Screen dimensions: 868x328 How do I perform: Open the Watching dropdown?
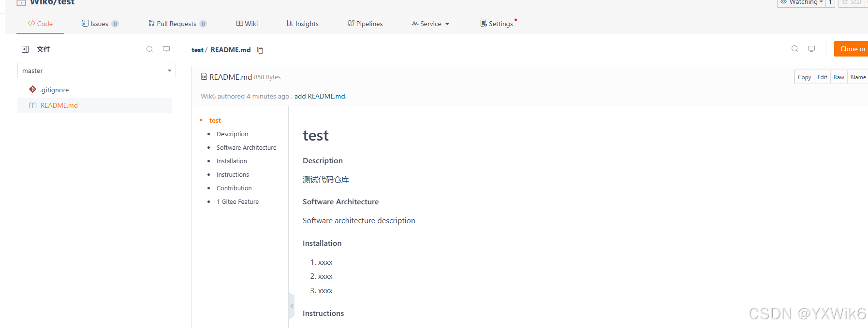(x=801, y=2)
